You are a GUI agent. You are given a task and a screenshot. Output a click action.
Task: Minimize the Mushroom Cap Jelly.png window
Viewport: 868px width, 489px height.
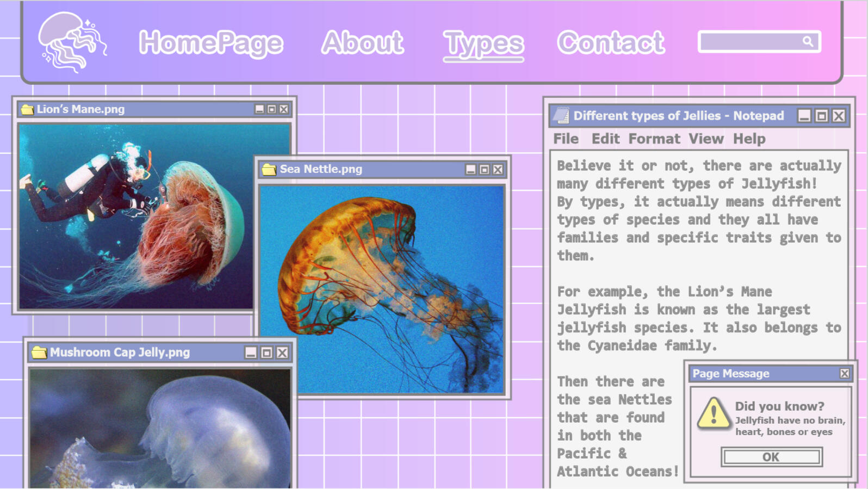251,352
